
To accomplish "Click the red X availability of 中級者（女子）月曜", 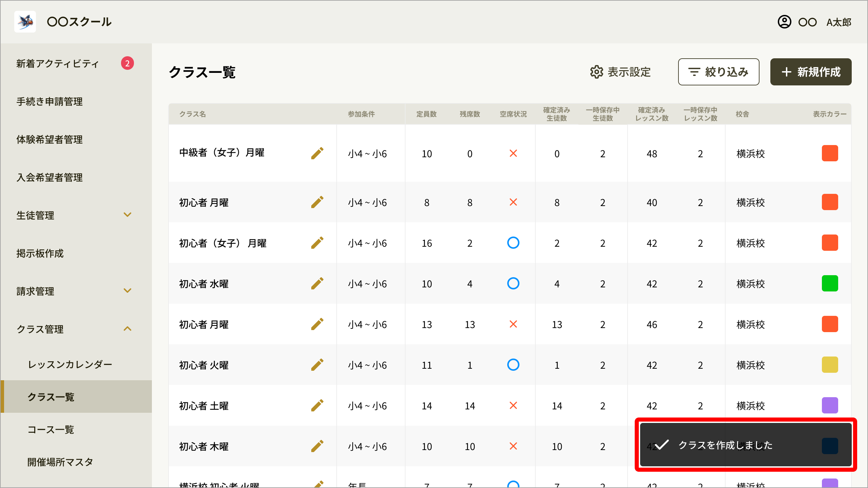I will [x=513, y=154].
